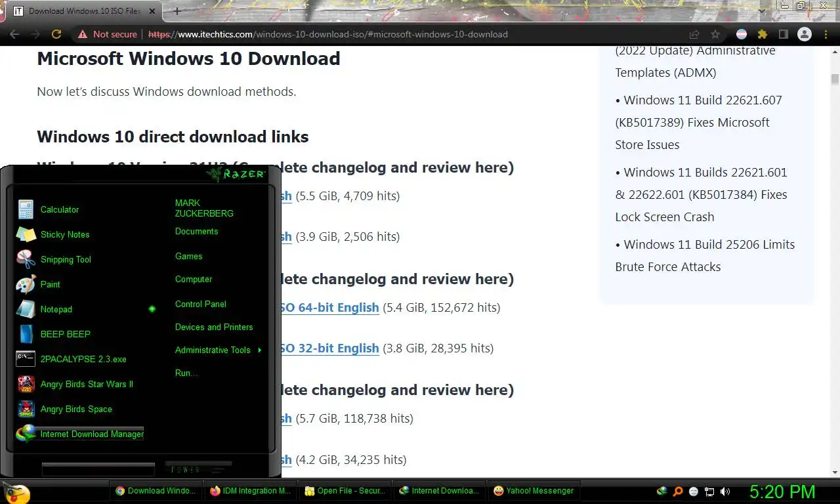Select the '(5.4 GiB, 152,672 hits)' text
This screenshot has height=504, width=840.
tap(442, 307)
